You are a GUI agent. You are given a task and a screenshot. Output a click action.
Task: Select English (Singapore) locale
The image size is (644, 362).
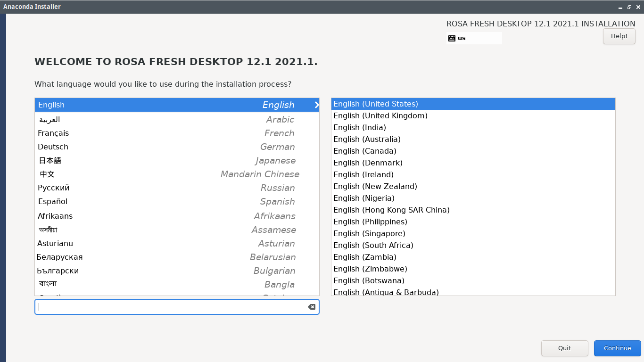point(473,233)
